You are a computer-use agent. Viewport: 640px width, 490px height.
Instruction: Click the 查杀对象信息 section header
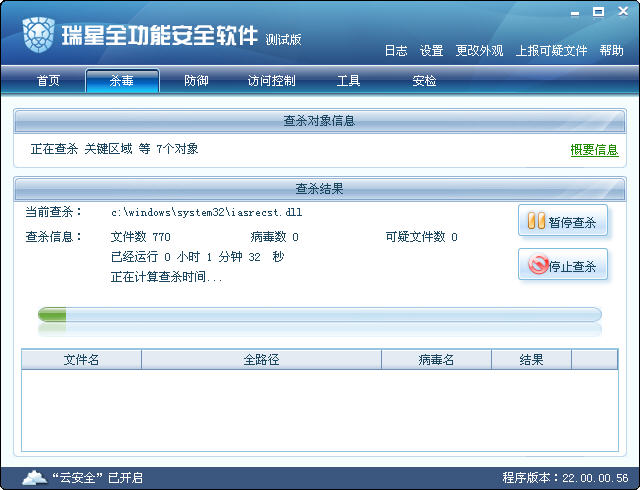pyautogui.click(x=320, y=121)
